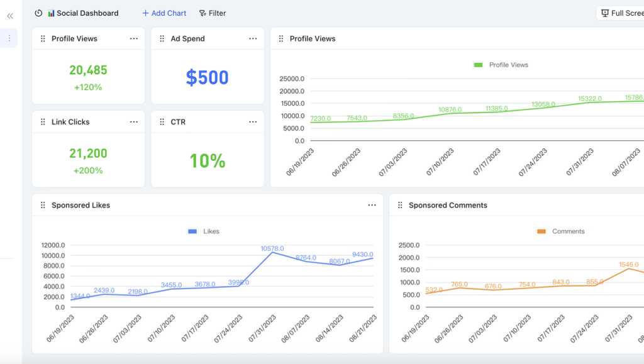Click the three-dot sidebar menu icon

coord(9,38)
